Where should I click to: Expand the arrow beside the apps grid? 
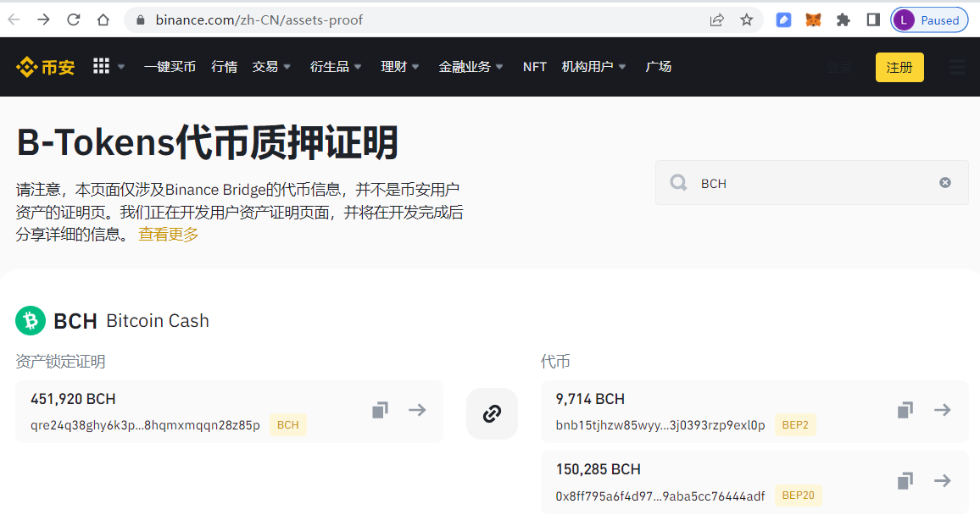point(121,67)
